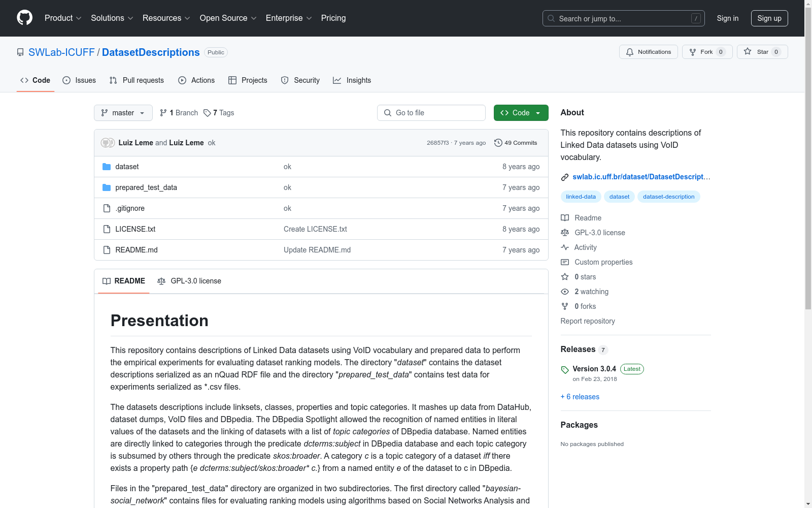Click the page vertical scrollbar
Screen dimensions: 812x508
[x=808, y=157]
